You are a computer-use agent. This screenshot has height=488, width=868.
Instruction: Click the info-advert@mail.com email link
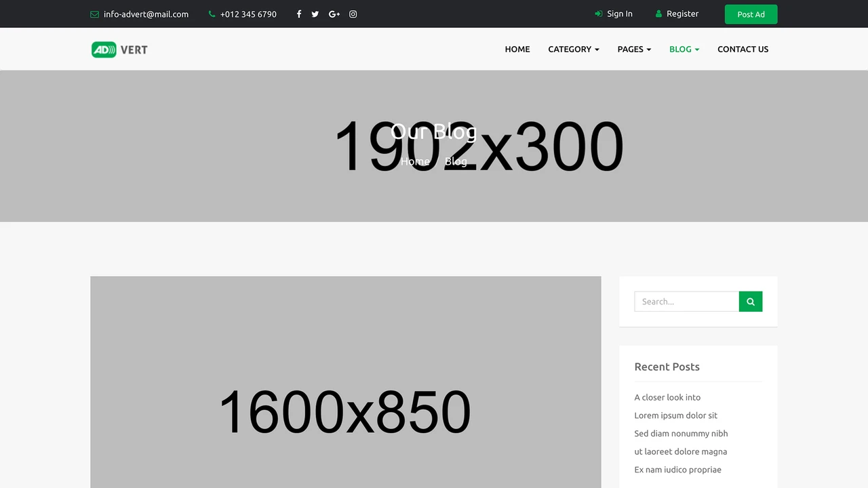(x=146, y=14)
